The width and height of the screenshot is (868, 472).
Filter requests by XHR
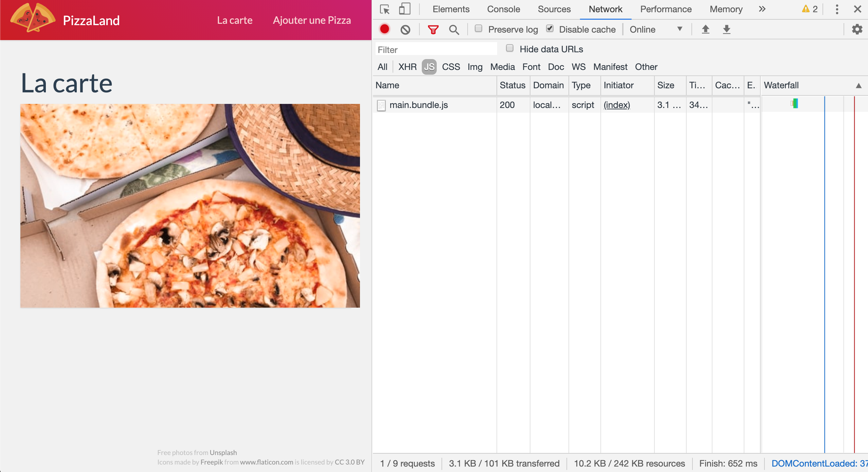tap(408, 67)
